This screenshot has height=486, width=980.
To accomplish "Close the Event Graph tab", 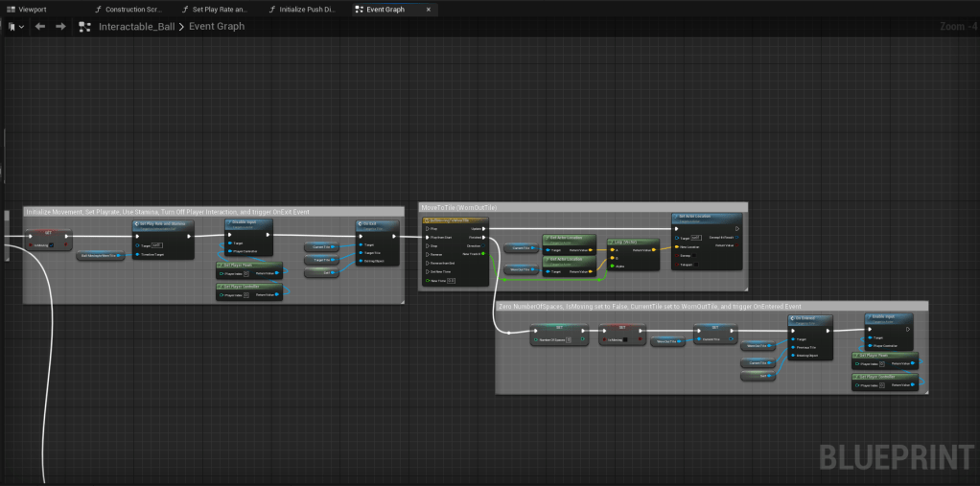I will [428, 9].
